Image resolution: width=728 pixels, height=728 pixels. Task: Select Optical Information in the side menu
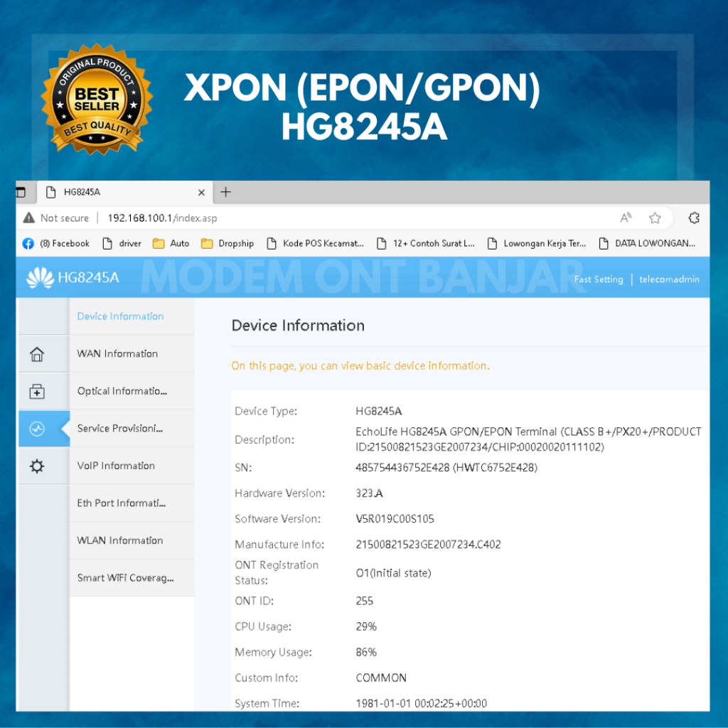122,392
